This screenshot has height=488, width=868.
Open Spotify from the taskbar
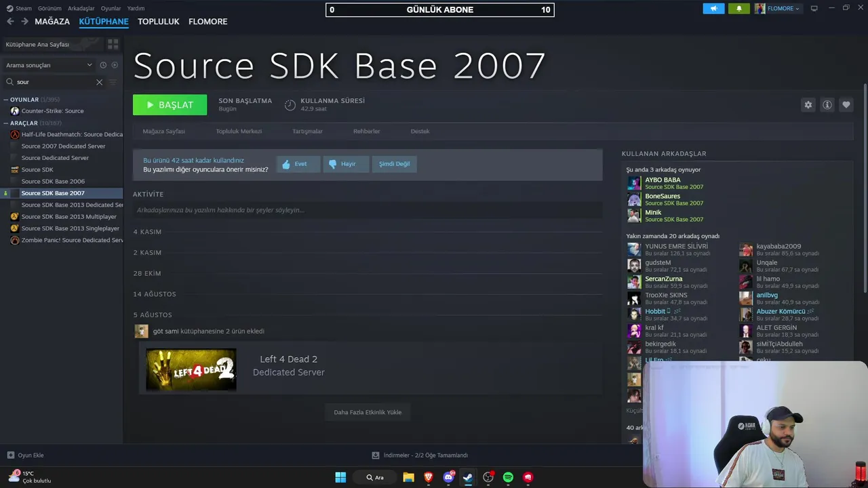[x=508, y=477]
